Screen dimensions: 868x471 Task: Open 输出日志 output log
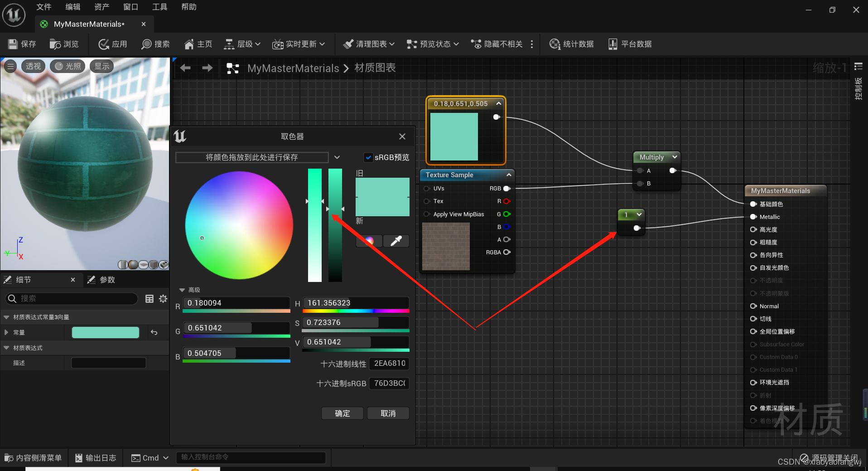(96, 458)
